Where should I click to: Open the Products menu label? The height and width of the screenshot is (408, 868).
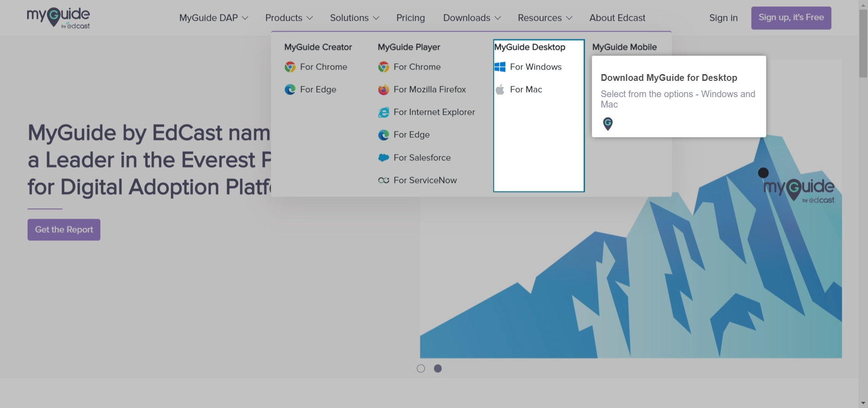[283, 18]
